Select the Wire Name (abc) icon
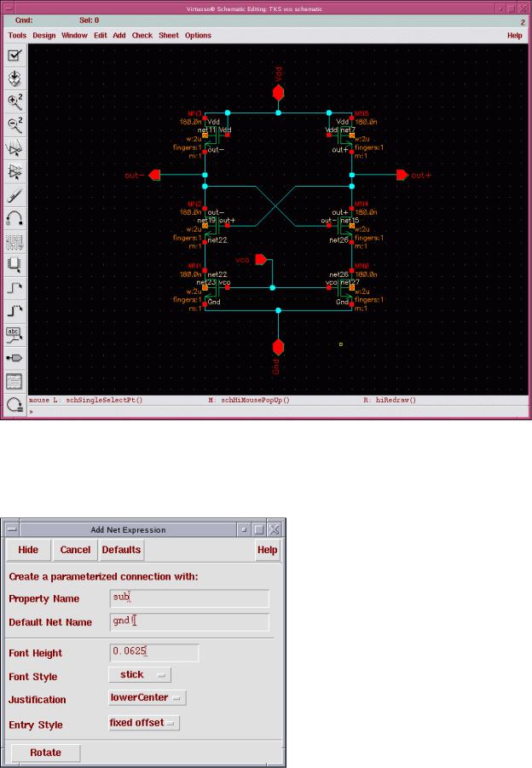Image resolution: width=532 pixels, height=768 pixels. tap(14, 335)
